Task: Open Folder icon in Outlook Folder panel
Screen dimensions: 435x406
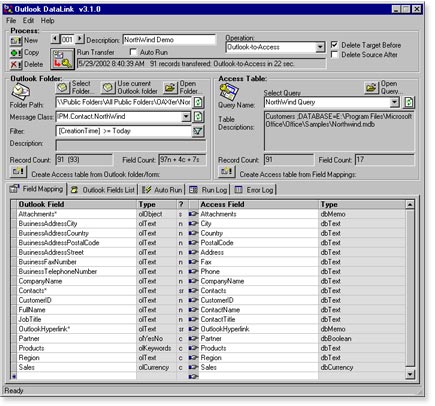Action: pyautogui.click(x=170, y=88)
